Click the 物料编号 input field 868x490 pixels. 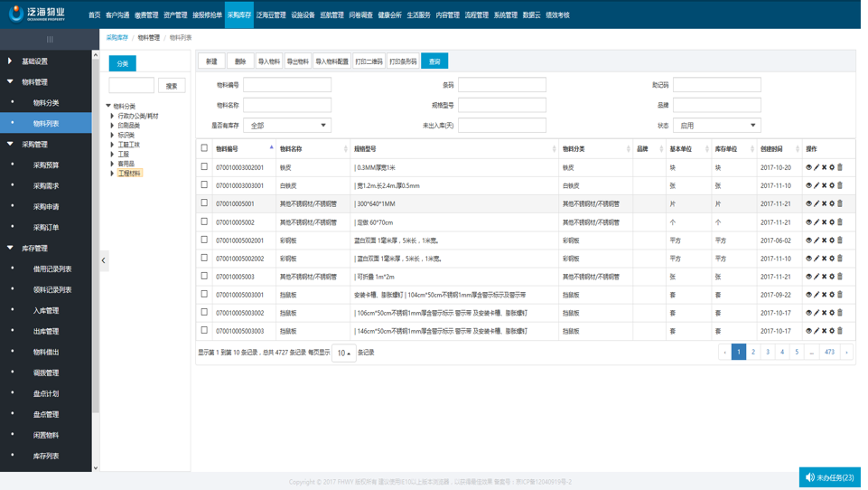point(287,85)
